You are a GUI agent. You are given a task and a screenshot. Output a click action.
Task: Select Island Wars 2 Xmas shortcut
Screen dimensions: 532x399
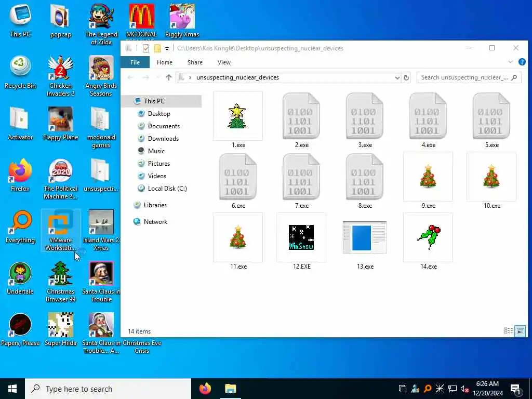pyautogui.click(x=101, y=231)
